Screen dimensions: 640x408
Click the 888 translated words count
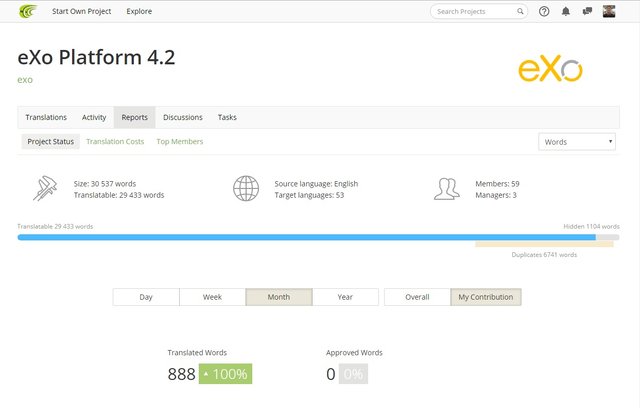[x=182, y=374]
